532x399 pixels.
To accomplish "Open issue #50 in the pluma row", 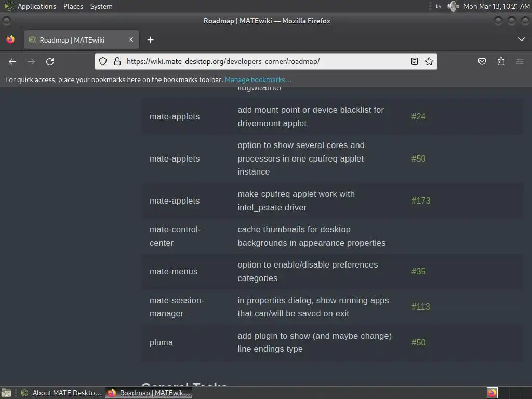I will point(418,343).
